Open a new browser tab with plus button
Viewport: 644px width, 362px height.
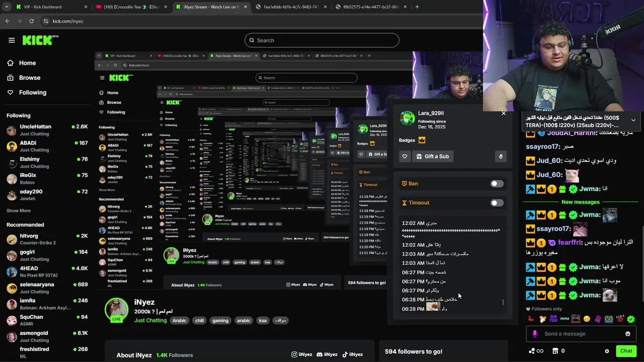[417, 7]
